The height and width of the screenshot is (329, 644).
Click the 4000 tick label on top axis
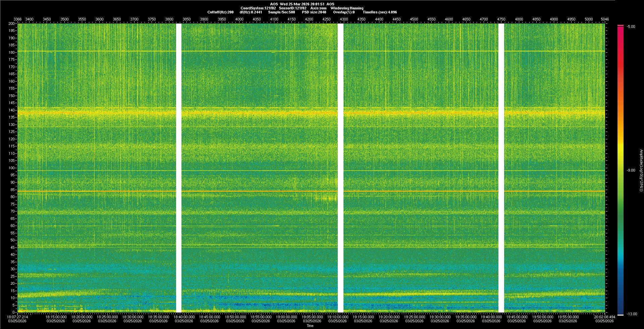click(x=239, y=19)
